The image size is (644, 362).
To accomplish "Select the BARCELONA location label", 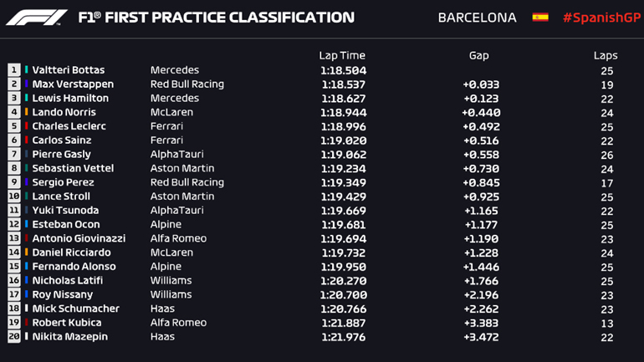I will (x=477, y=18).
